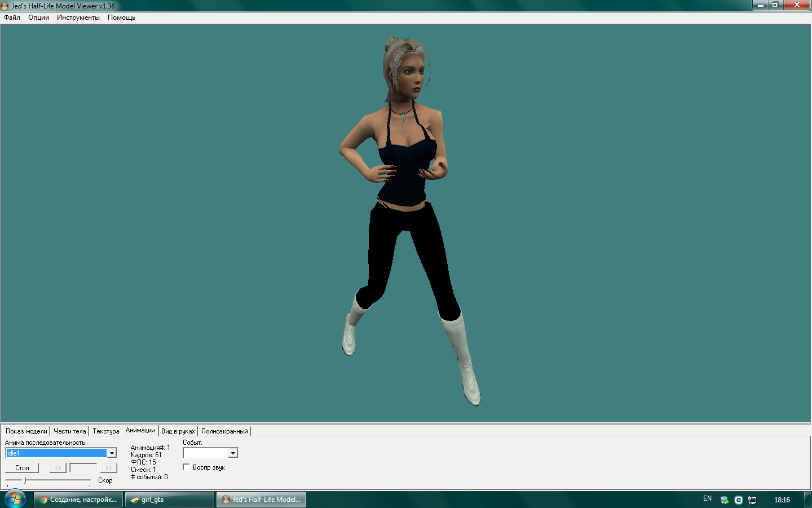Screen dimensions: 812x508
Task: Switch to the Показ модели tab
Action: point(27,431)
